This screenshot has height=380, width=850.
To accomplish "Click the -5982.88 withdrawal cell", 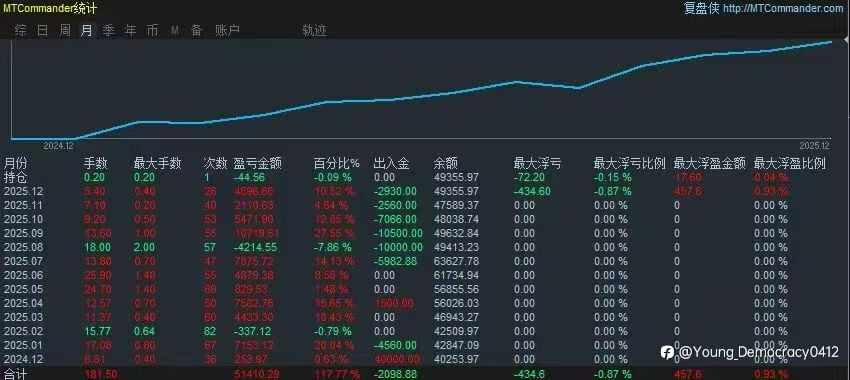I will 395,261.
